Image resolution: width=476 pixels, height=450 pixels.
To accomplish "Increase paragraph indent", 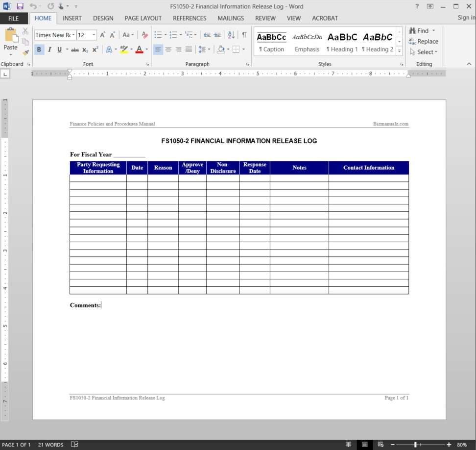I will (x=217, y=35).
